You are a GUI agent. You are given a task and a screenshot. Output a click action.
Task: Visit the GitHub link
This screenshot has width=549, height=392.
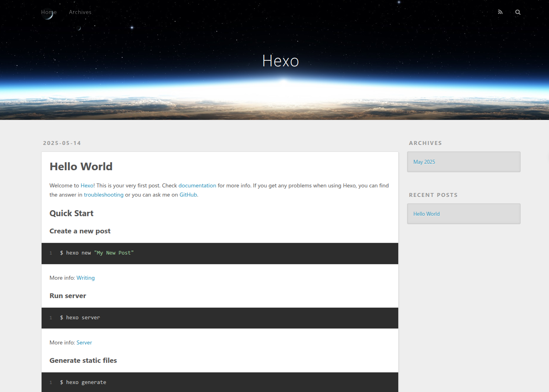(188, 195)
